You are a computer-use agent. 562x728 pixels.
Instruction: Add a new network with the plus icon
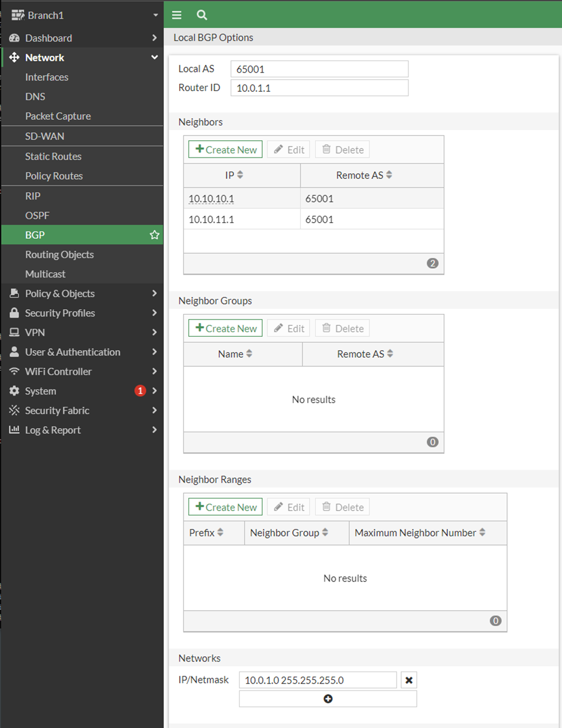[x=328, y=699]
